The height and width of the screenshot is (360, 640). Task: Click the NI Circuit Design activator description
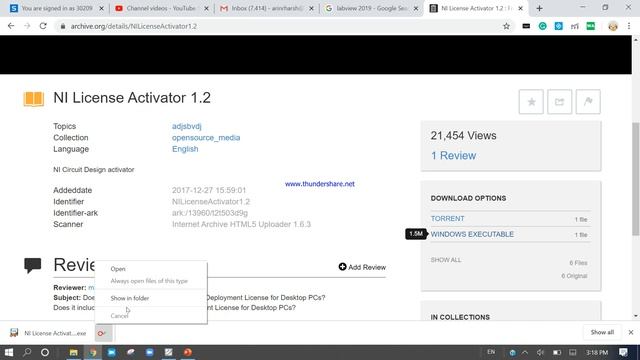coord(93,169)
